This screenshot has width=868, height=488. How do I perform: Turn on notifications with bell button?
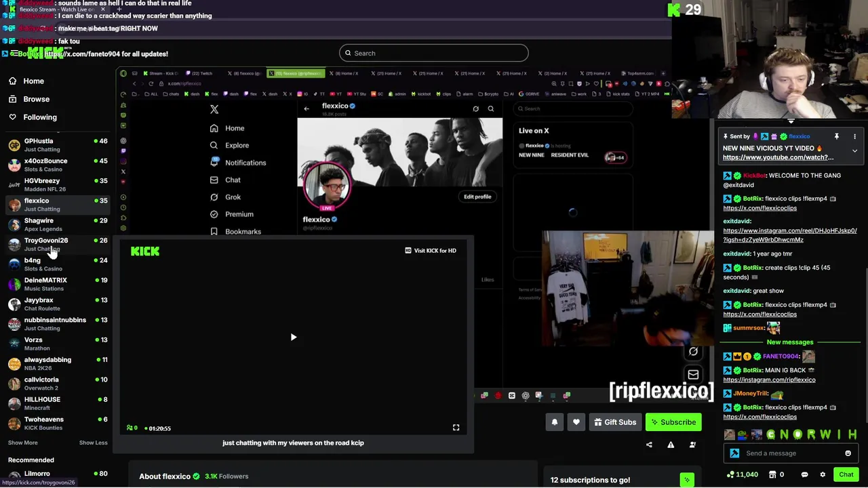click(554, 422)
